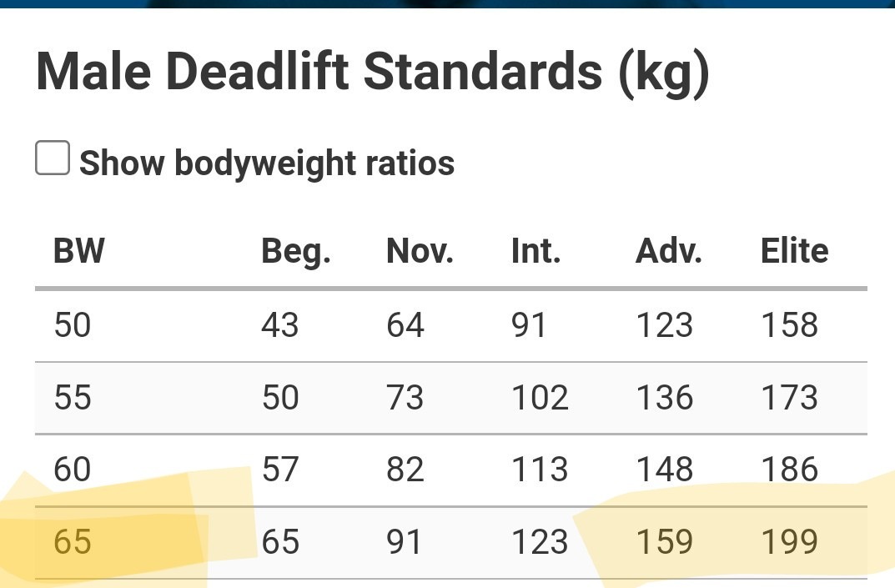Click the BW column header

click(x=79, y=250)
